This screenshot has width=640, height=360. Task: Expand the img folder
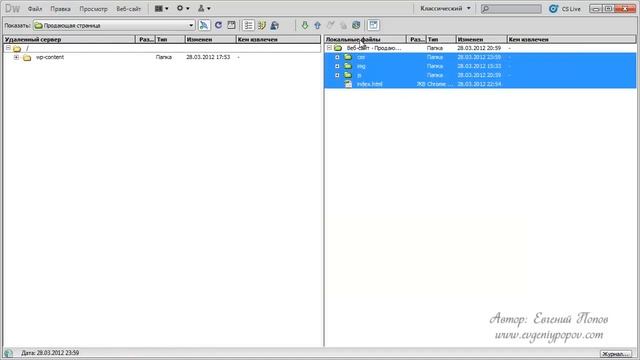(337, 66)
